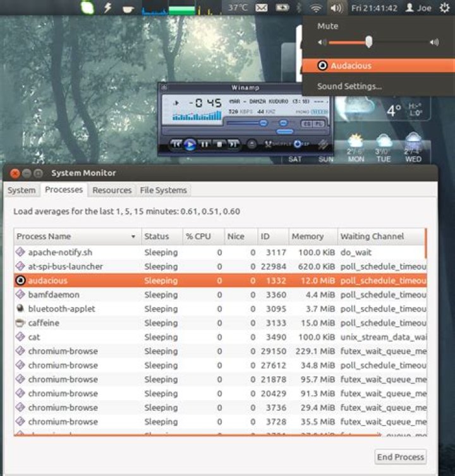This screenshot has width=455, height=476.
Task: Click the Winamp volume slider knob
Action: [264, 123]
